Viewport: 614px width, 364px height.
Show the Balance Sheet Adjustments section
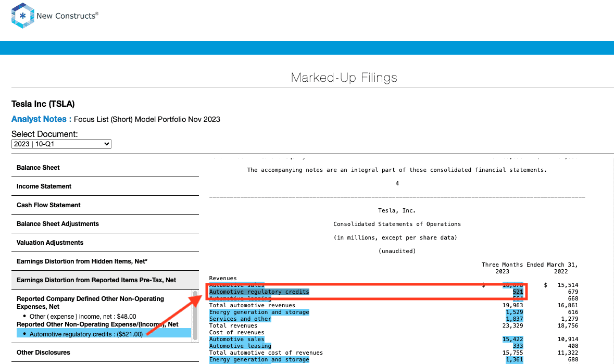(105, 224)
